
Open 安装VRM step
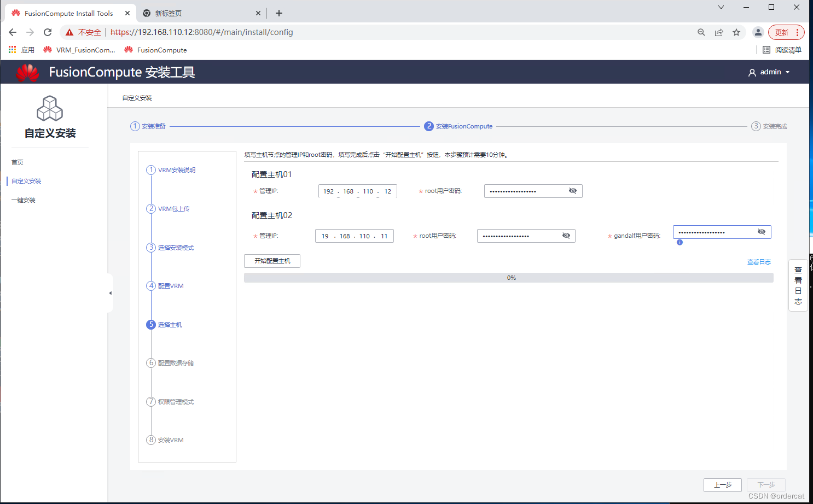click(x=165, y=440)
